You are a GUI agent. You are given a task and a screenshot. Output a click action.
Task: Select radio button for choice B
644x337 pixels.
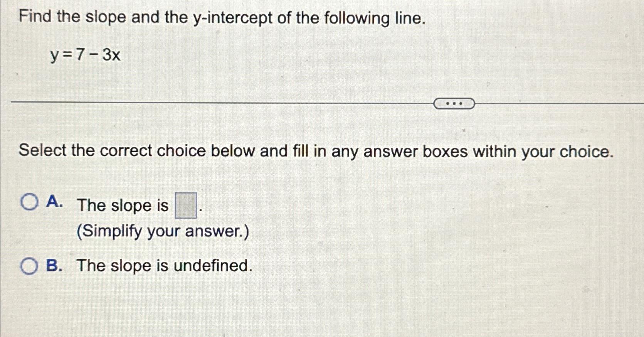[29, 265]
